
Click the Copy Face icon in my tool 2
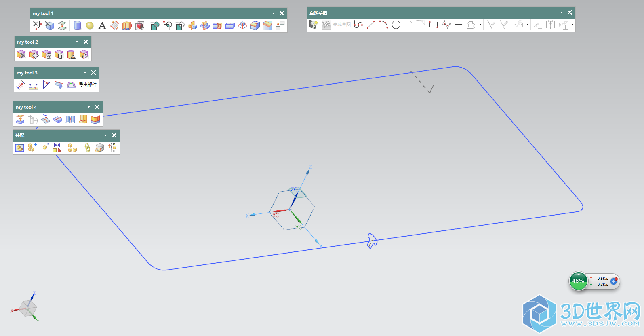click(59, 54)
